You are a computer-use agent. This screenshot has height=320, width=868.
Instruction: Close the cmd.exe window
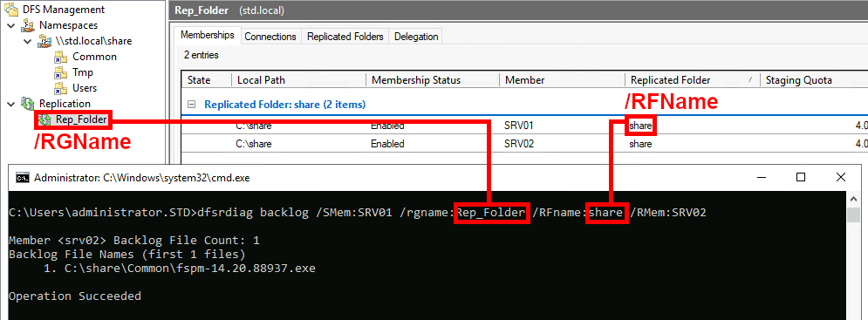(x=840, y=177)
